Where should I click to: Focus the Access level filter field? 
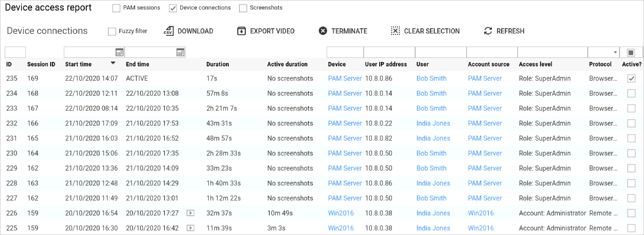tap(553, 52)
